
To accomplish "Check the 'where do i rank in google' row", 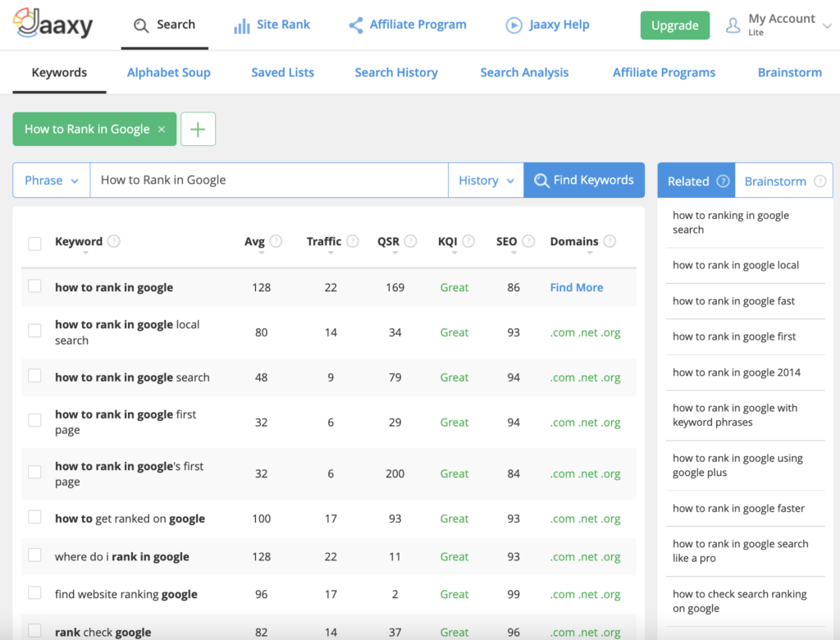I will coord(34,555).
